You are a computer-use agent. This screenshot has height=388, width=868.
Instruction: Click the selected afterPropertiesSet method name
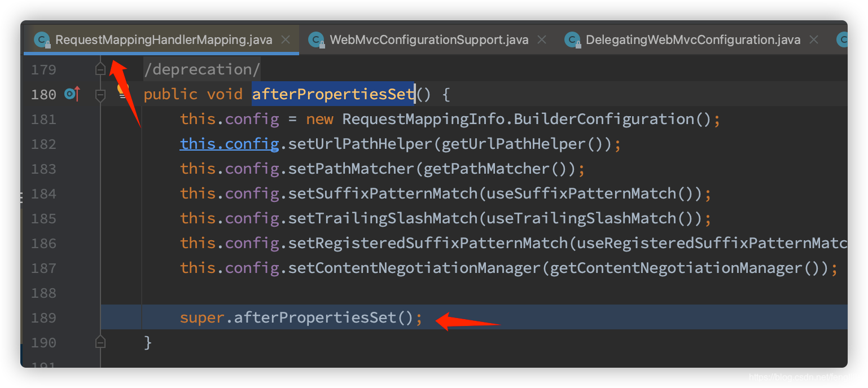click(332, 94)
